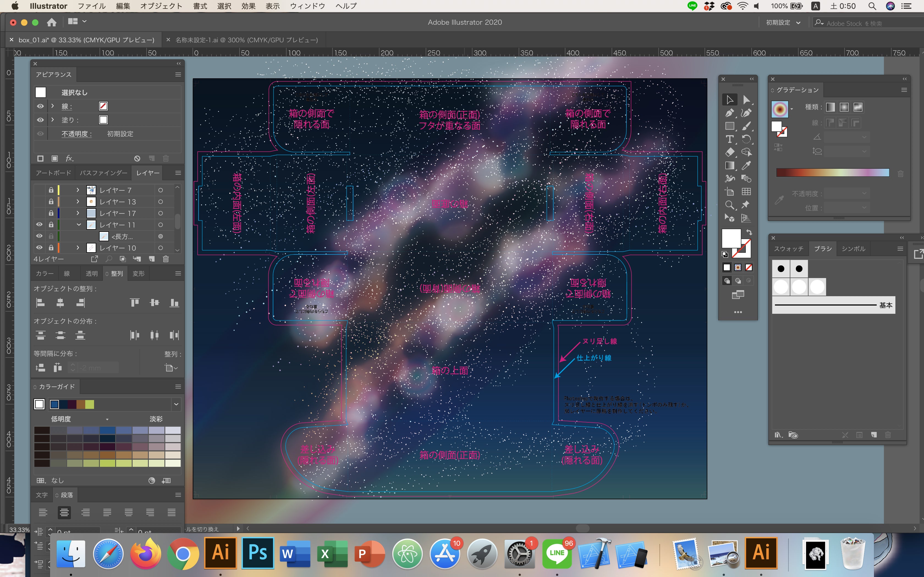Expand レイヤー 7 in layers list

pos(78,190)
